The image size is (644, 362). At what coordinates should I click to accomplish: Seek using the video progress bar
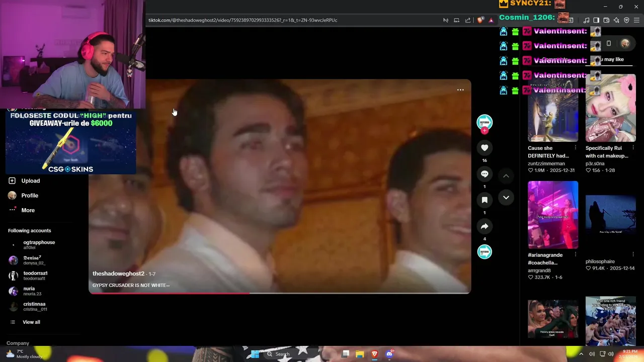tap(280, 293)
